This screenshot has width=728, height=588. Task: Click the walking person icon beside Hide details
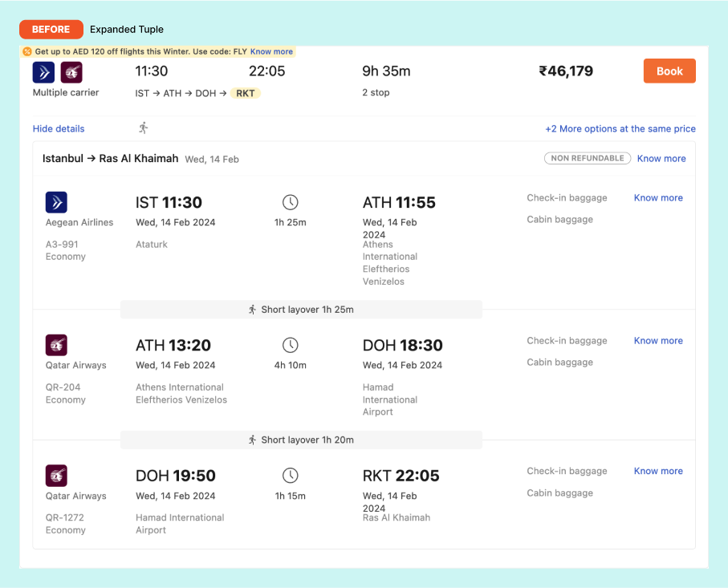coord(144,128)
